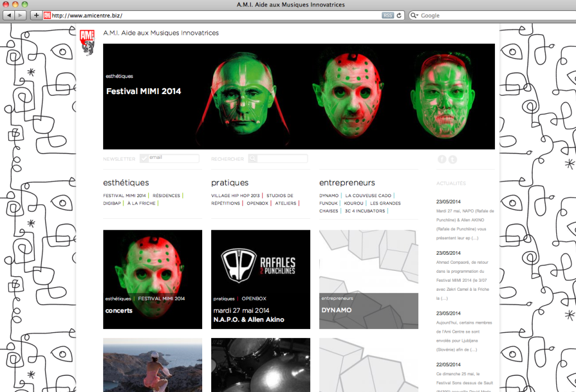This screenshot has width=576, height=392.
Task: Open the RÉSIDENCES link
Action: point(166,195)
